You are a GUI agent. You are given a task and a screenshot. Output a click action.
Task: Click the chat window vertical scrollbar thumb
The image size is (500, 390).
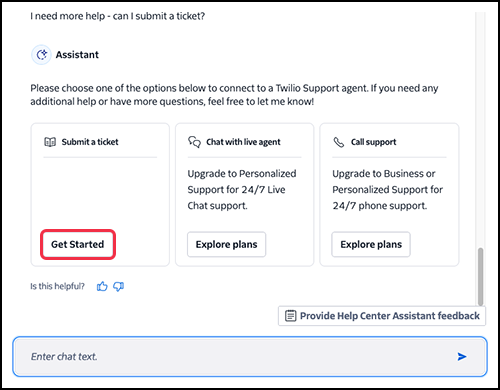[480, 276]
